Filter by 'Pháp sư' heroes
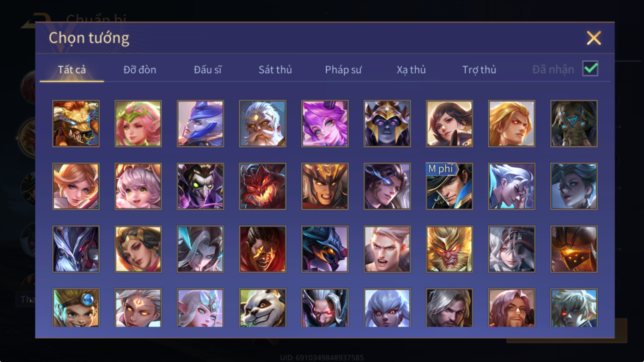This screenshot has width=644, height=362. 343,69
